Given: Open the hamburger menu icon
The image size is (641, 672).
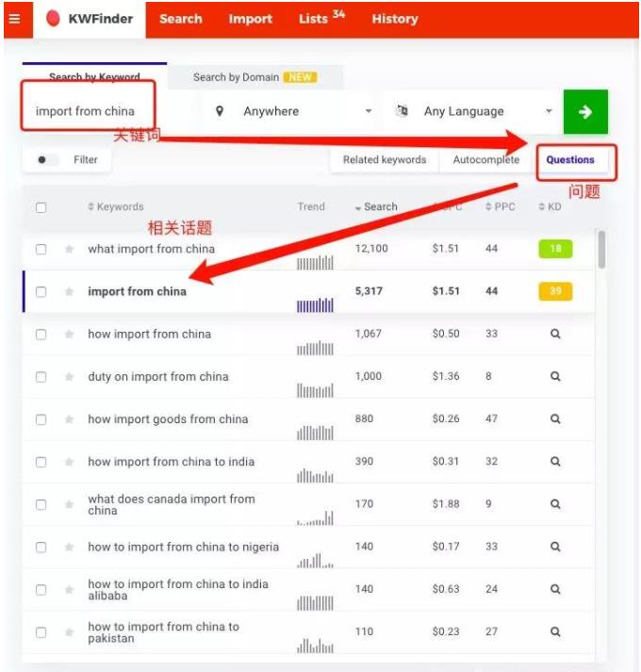Looking at the screenshot, I should [14, 19].
